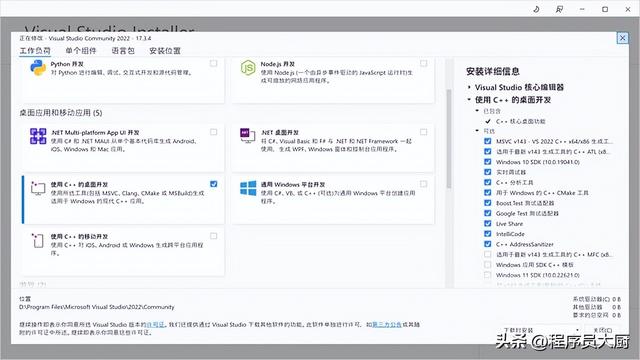Switch to the 语言包 tab
Viewport: 640px width, 360px height.
click(x=123, y=51)
